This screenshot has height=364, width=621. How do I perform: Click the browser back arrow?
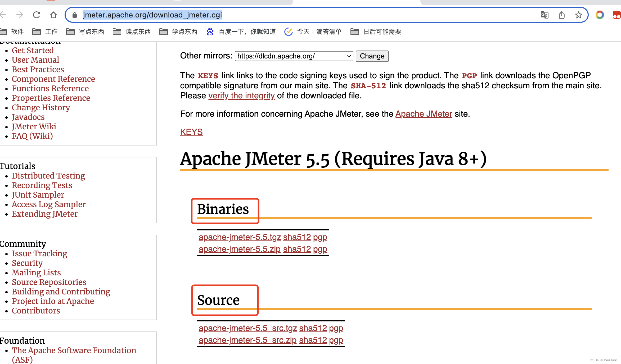(3, 15)
